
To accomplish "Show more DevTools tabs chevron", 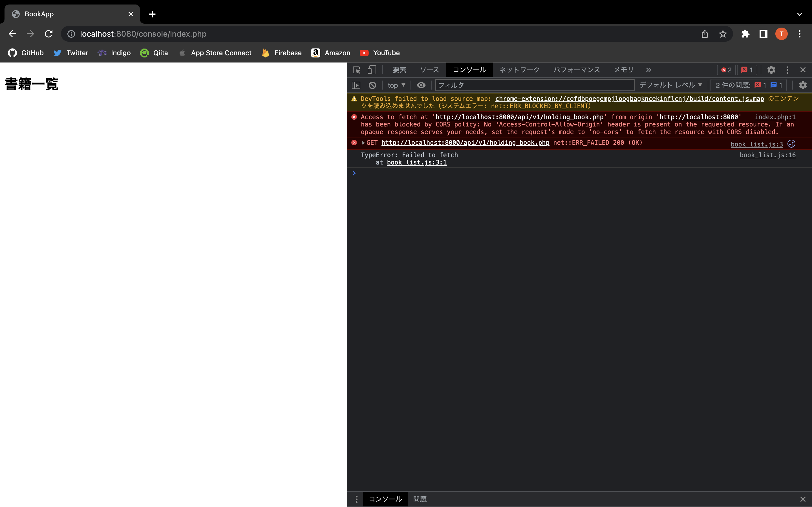I will point(648,70).
